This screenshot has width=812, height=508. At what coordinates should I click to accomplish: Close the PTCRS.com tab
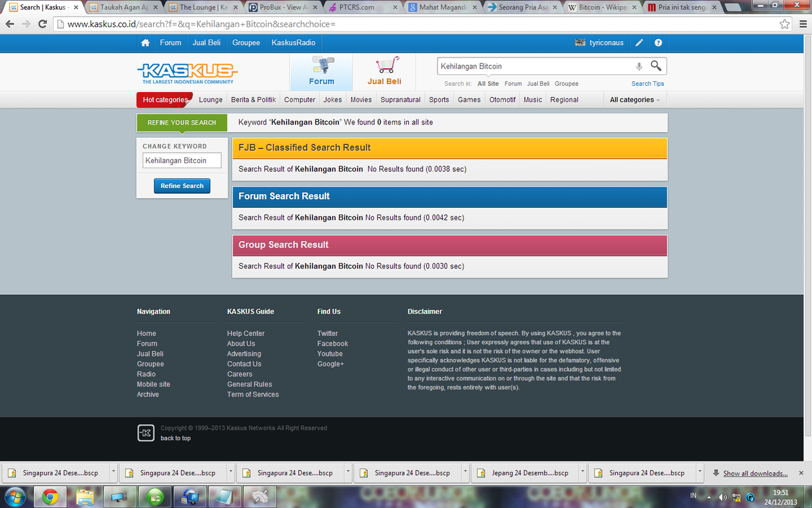(x=395, y=8)
